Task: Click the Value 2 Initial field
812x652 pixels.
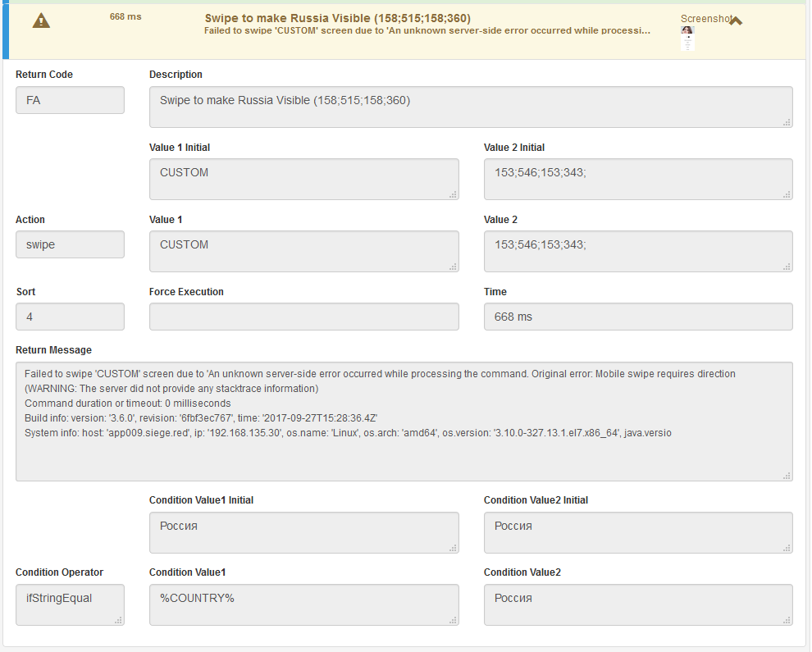Action: 638,179
